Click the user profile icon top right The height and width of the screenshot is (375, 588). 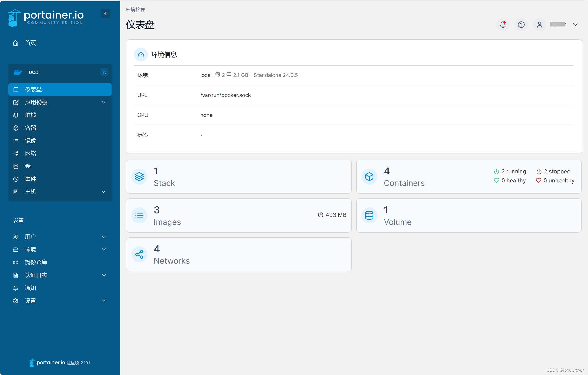[539, 25]
